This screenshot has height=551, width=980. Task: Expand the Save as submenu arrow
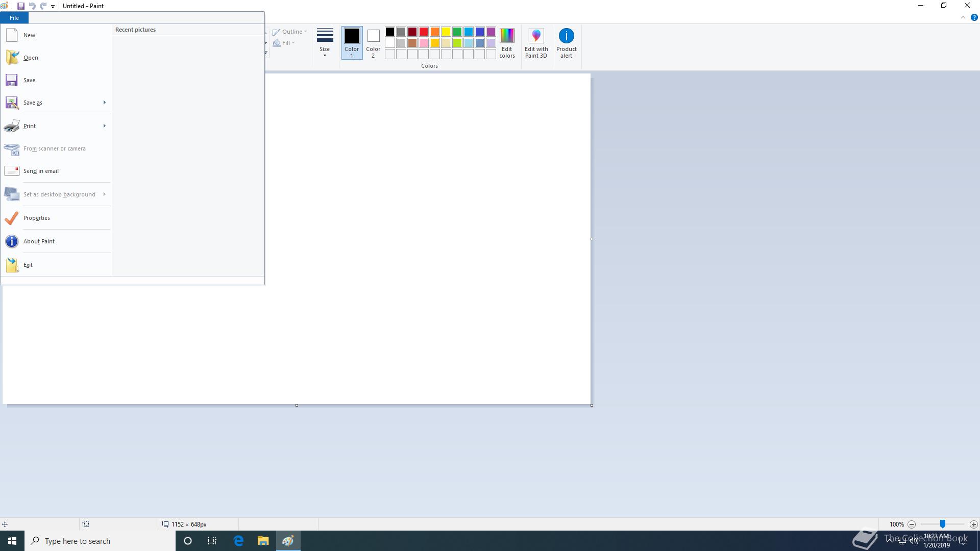coord(104,103)
